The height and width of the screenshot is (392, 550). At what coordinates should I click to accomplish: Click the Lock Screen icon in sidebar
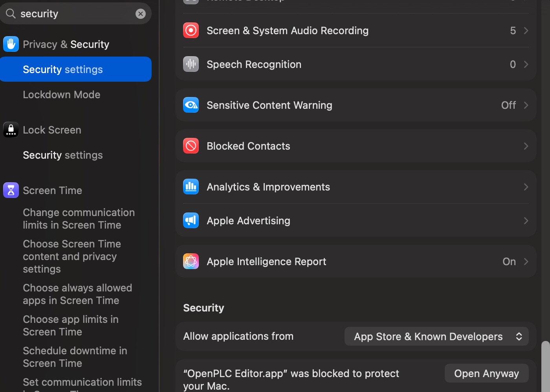pos(11,130)
